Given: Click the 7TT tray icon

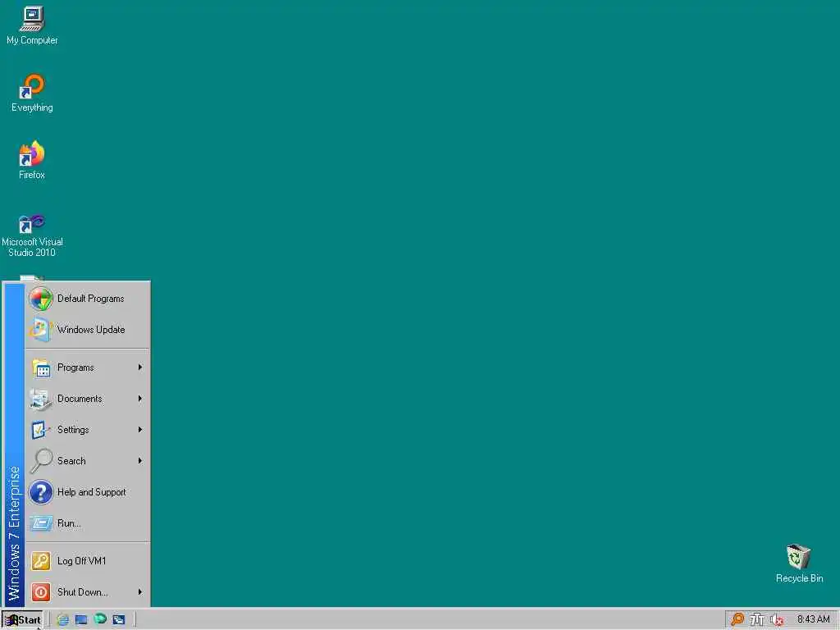Looking at the screenshot, I should click(x=757, y=619).
